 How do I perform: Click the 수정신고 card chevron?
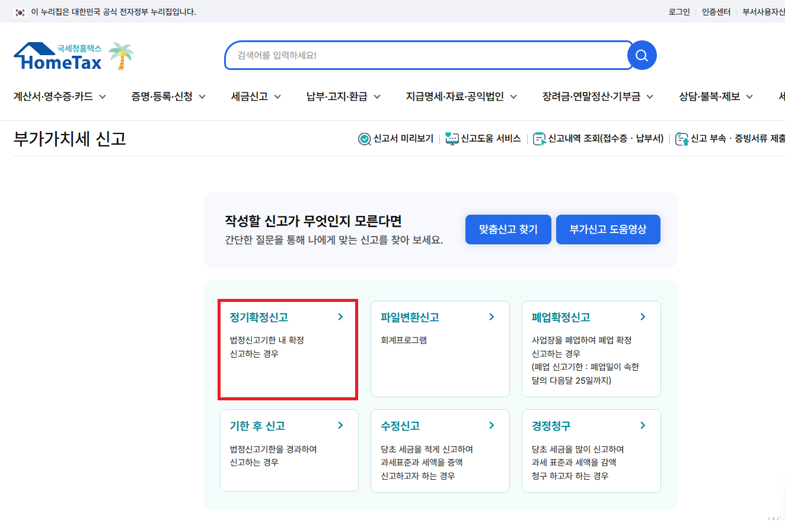(491, 425)
